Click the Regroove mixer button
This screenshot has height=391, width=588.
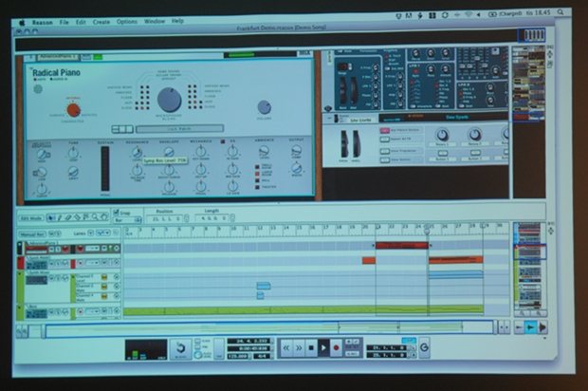tap(424, 347)
